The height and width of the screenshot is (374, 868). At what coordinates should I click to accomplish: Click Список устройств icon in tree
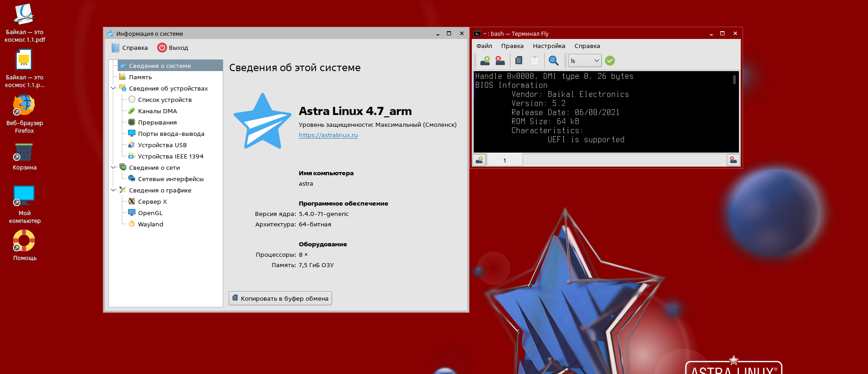pyautogui.click(x=132, y=99)
